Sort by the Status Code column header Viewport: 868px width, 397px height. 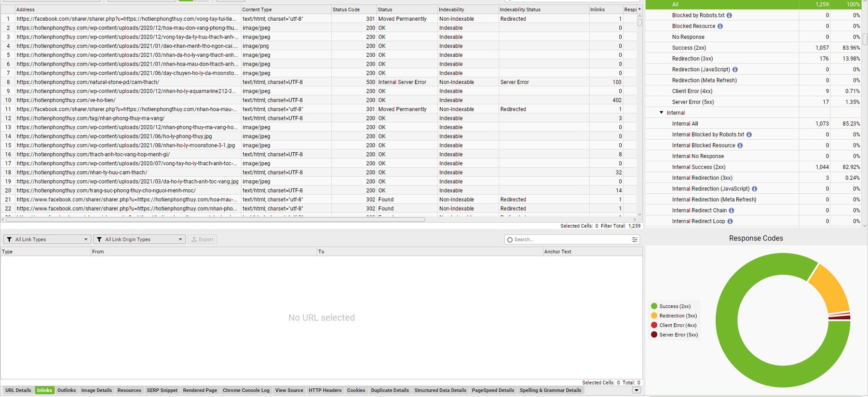(x=353, y=9)
